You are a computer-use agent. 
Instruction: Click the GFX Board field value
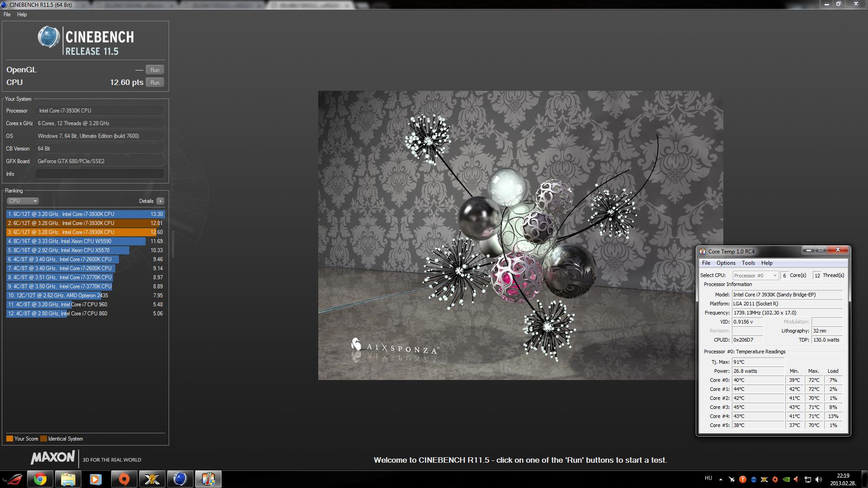(100, 161)
